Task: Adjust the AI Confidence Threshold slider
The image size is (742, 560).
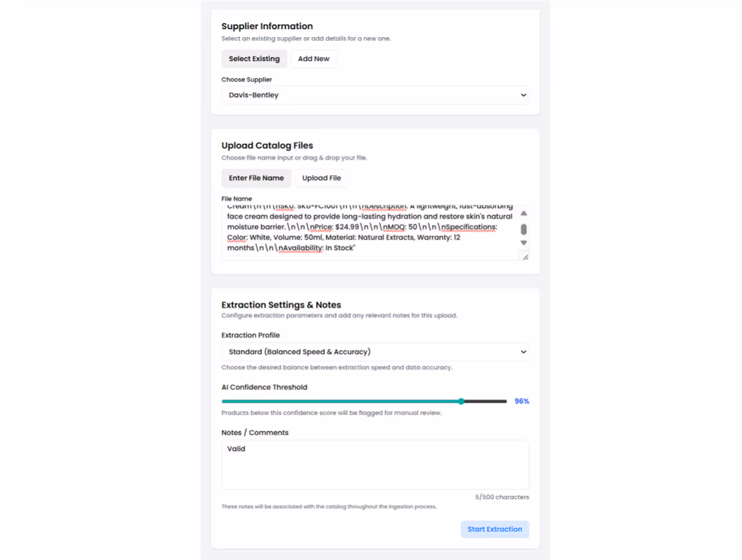Action: point(462,401)
